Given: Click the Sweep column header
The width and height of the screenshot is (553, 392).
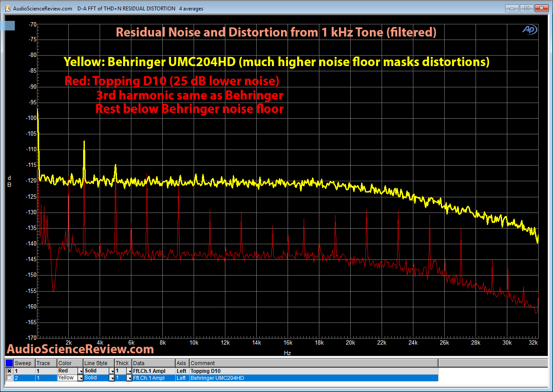Looking at the screenshot, I should tap(24, 363).
